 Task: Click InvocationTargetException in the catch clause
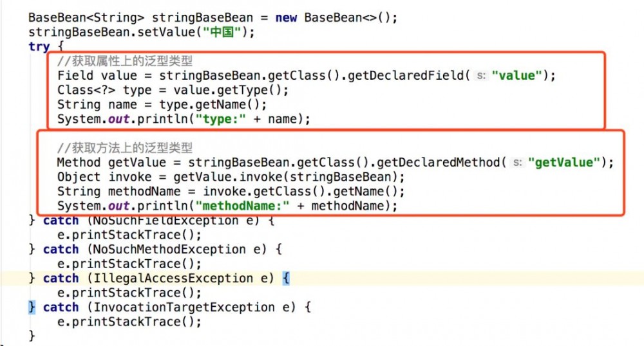coord(175,307)
